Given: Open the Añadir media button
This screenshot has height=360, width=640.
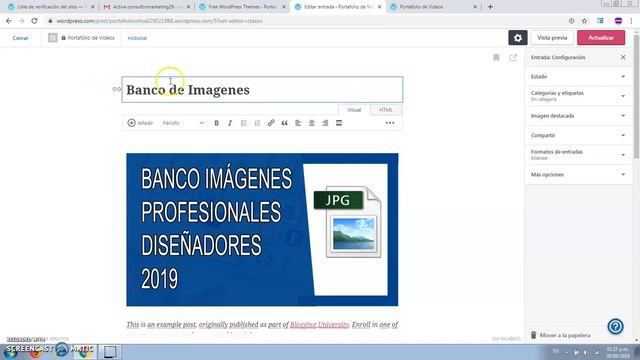Looking at the screenshot, I should tap(140, 123).
